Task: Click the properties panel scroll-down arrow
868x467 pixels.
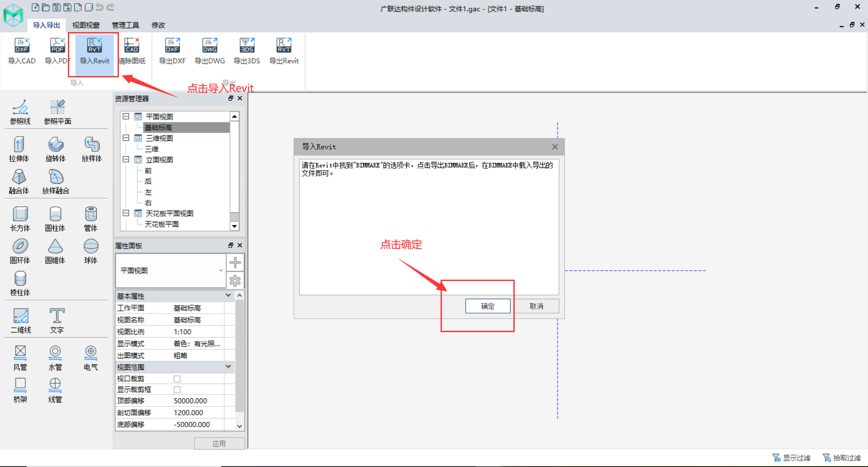Action: (240, 426)
